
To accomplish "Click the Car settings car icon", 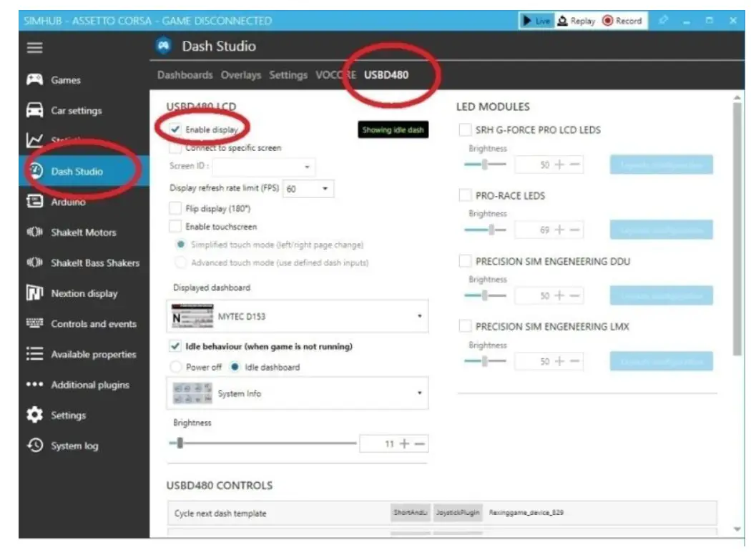I will click(34, 110).
